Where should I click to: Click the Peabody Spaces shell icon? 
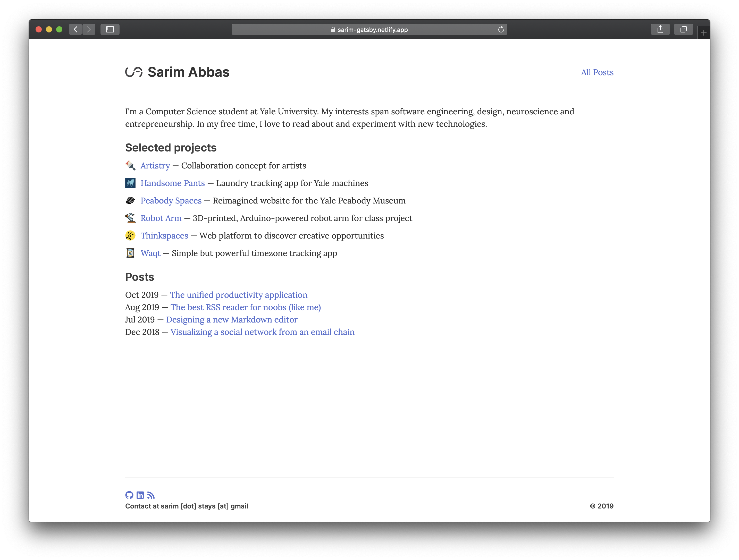(x=130, y=200)
